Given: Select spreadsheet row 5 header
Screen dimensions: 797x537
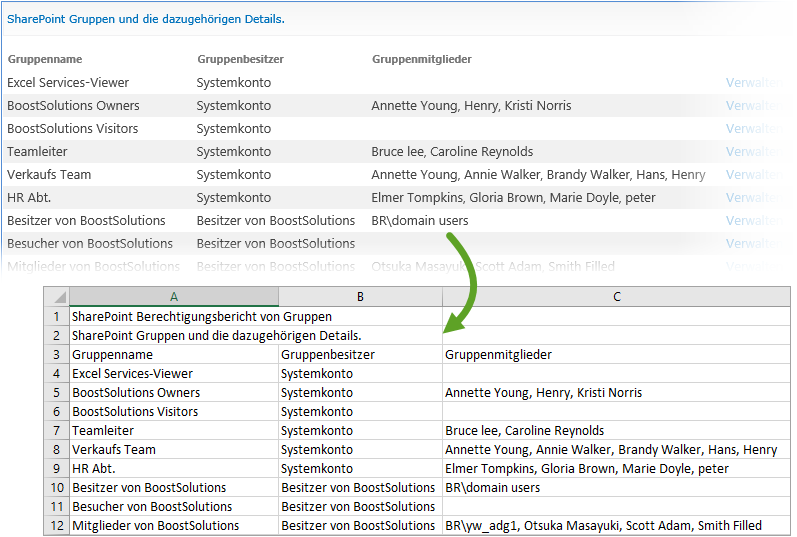Looking at the screenshot, I should tap(56, 393).
